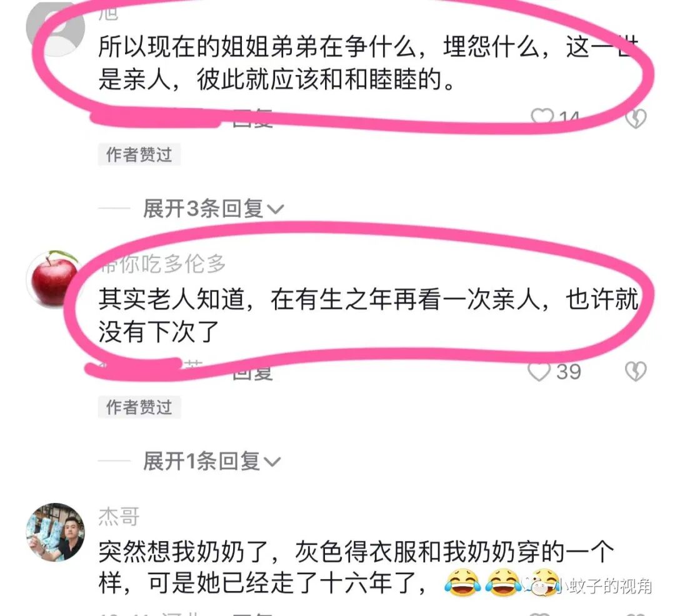
Task: Reply to the 有生之年 comment via 回复
Action: [252, 372]
